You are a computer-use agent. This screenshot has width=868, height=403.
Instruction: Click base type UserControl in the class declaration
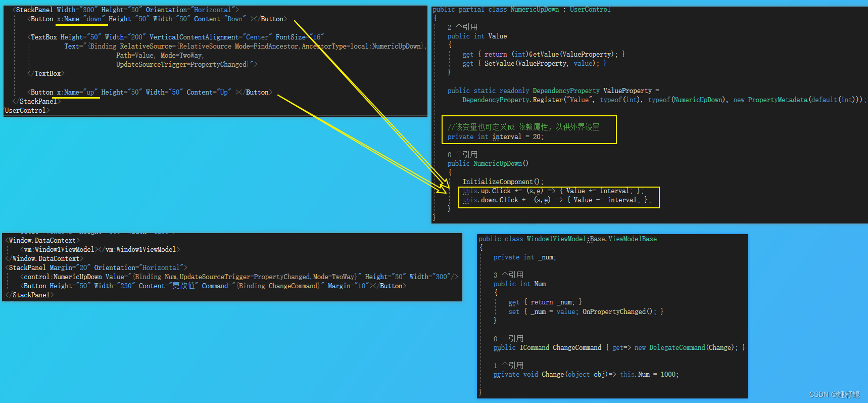tap(590, 10)
